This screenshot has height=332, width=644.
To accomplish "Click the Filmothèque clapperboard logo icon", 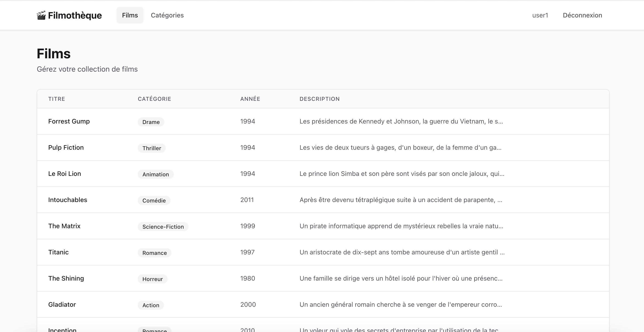I will click(x=41, y=15).
